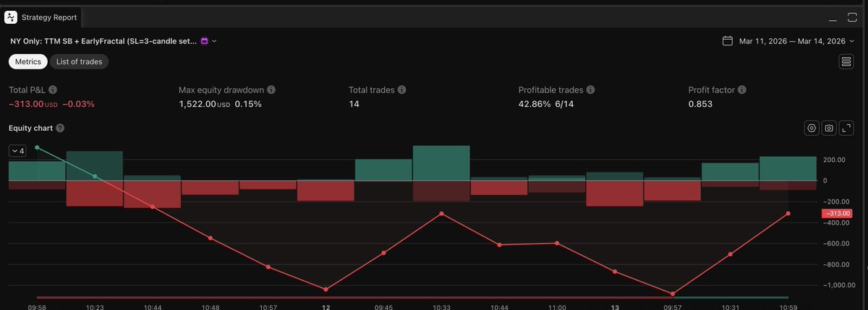Click the −0.03% P&L percentage
Screen dimensions: 868x310
click(78, 104)
